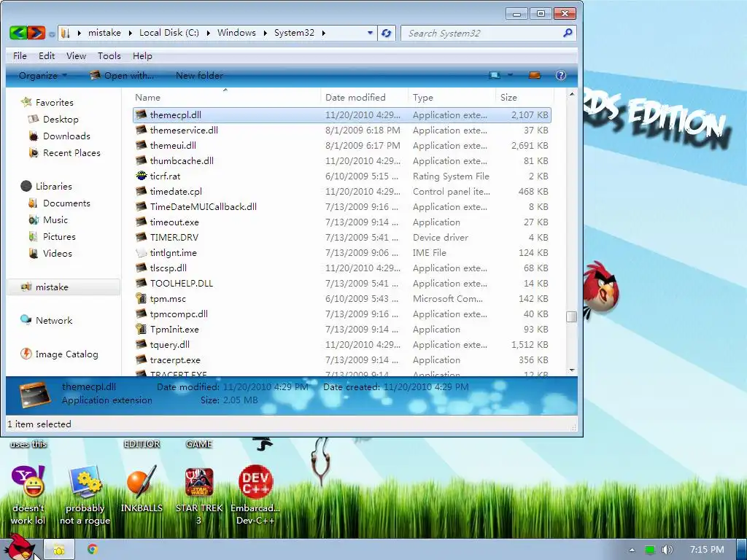Click the Libraries sidebar icon
747x560 pixels.
pos(26,186)
